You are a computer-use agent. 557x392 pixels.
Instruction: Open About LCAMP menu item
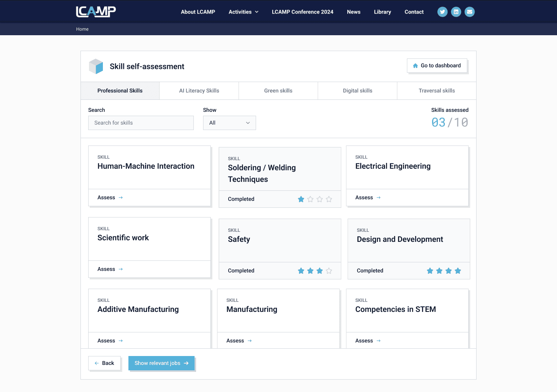(198, 12)
